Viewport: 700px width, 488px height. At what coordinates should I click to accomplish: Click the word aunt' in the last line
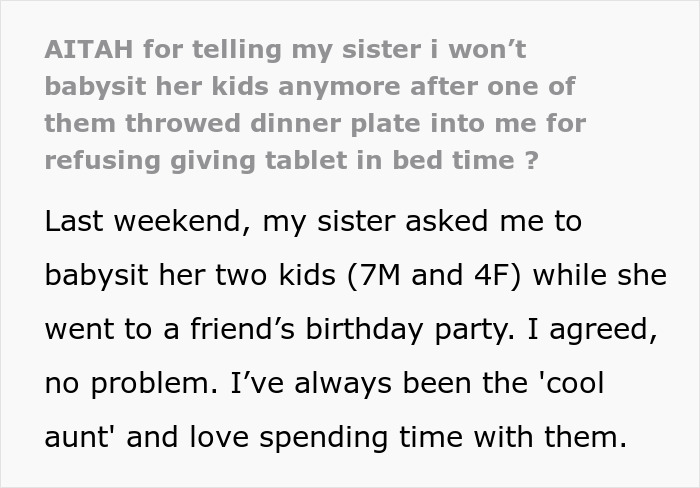pyautogui.click(x=79, y=437)
